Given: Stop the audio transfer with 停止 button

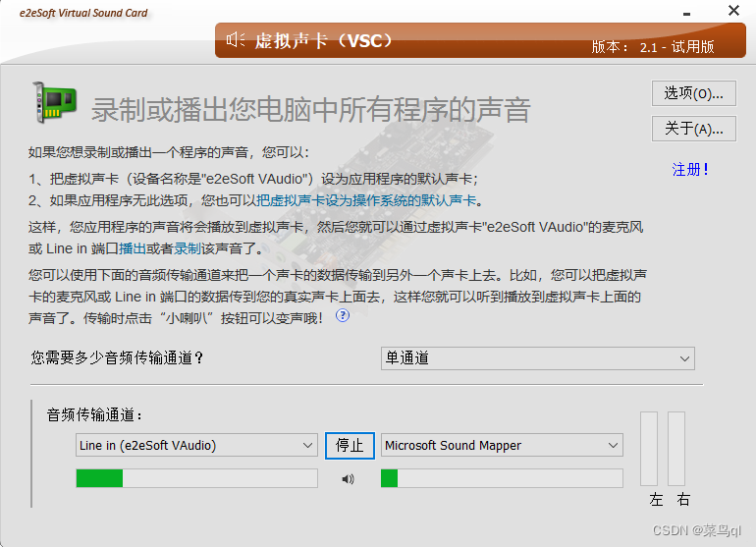Looking at the screenshot, I should pyautogui.click(x=350, y=445).
